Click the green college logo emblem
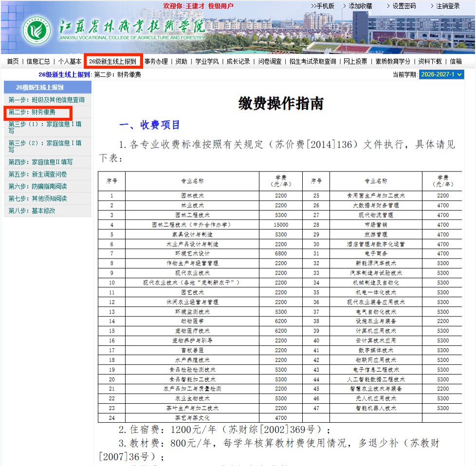The height and width of the screenshot is (466, 476). 37,30
